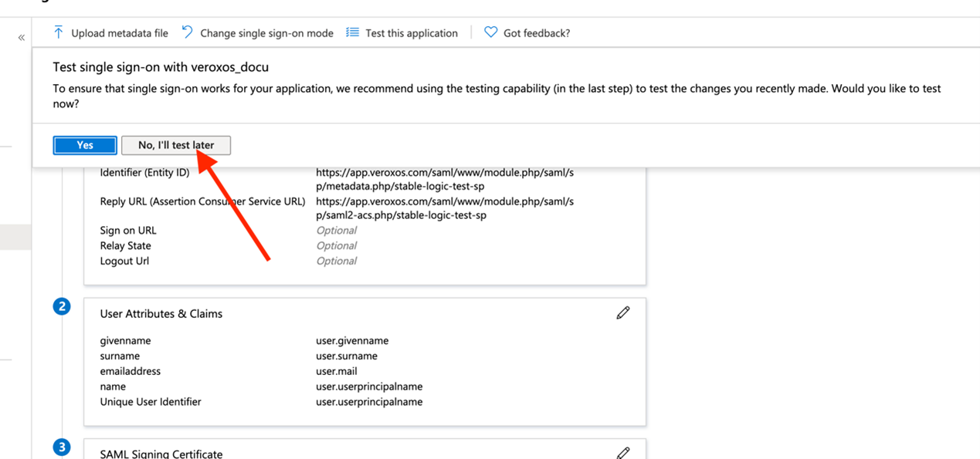Click the name claim label
This screenshot has width=980, height=459.
point(113,386)
